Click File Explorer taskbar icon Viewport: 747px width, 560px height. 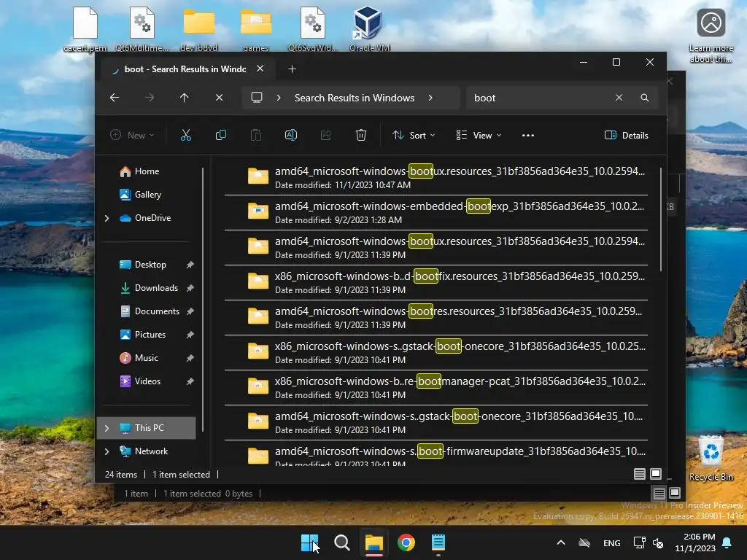coord(374,542)
